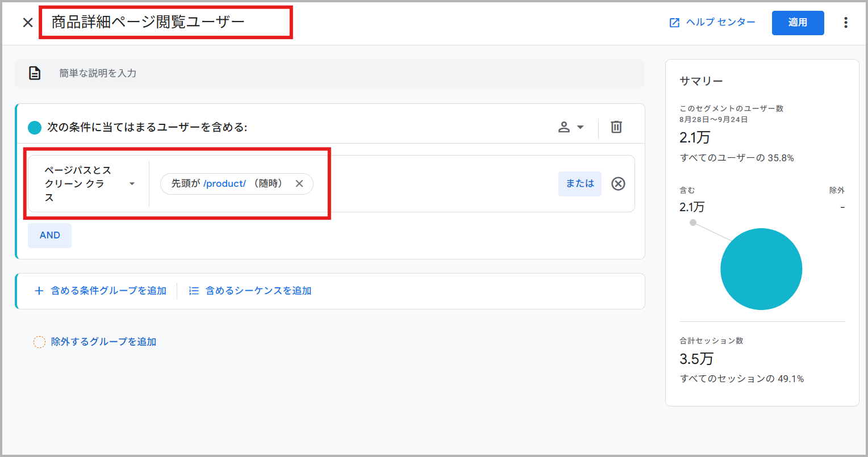Click the 先頭が /product/ condition chip
This screenshot has width=868, height=457.
pyautogui.click(x=227, y=183)
